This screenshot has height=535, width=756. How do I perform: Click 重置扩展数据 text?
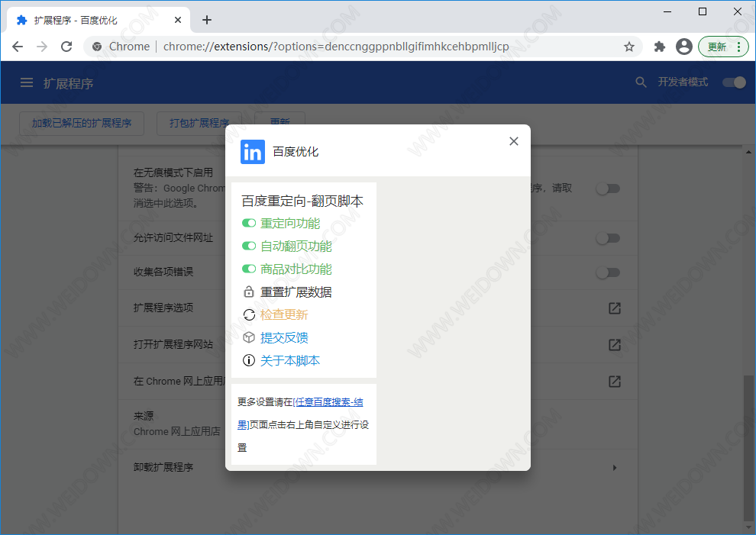click(x=296, y=292)
